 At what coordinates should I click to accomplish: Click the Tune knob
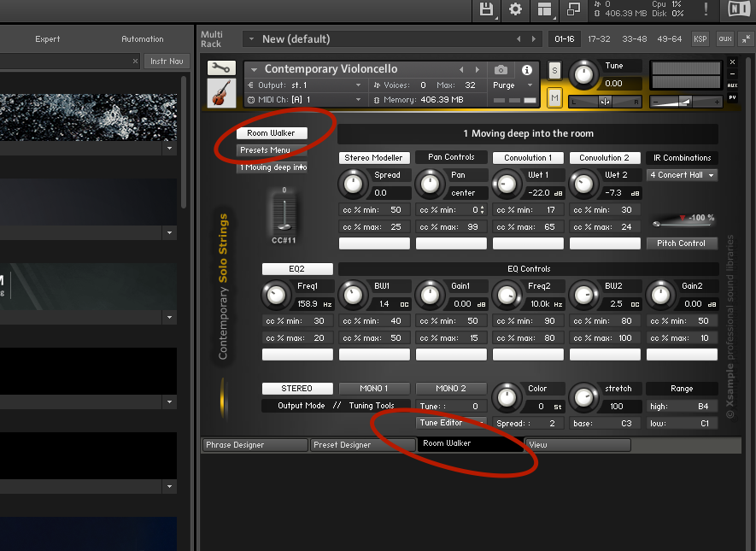tap(584, 74)
